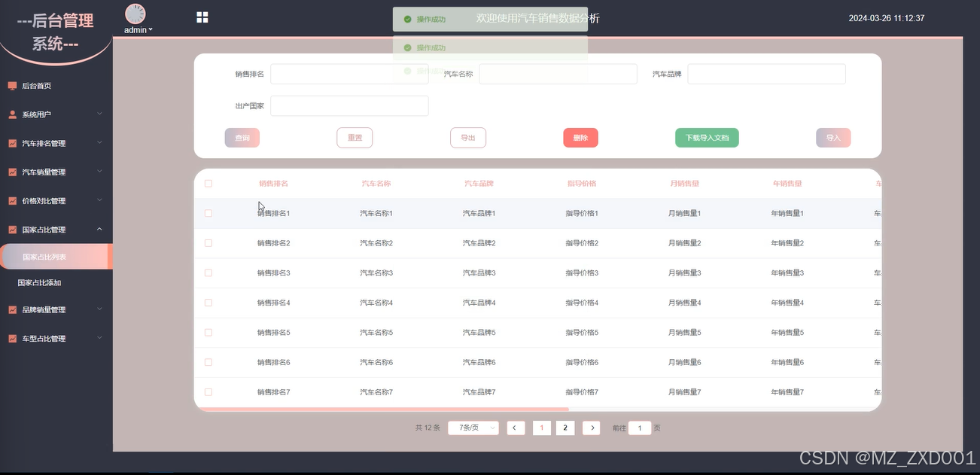Select 国家占比列表 submenu item
The image size is (980, 475).
[56, 257]
